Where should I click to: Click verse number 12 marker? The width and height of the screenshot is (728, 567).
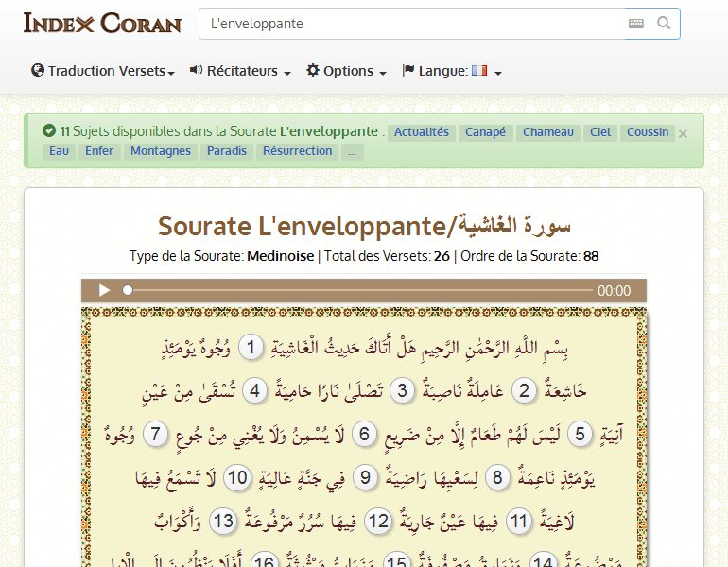coord(378,522)
